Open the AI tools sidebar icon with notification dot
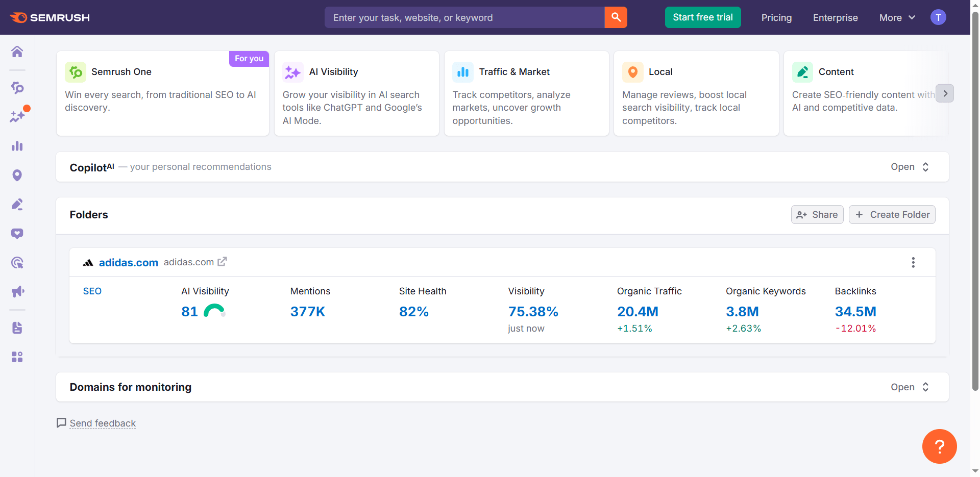The height and width of the screenshot is (477, 980). pos(17,116)
